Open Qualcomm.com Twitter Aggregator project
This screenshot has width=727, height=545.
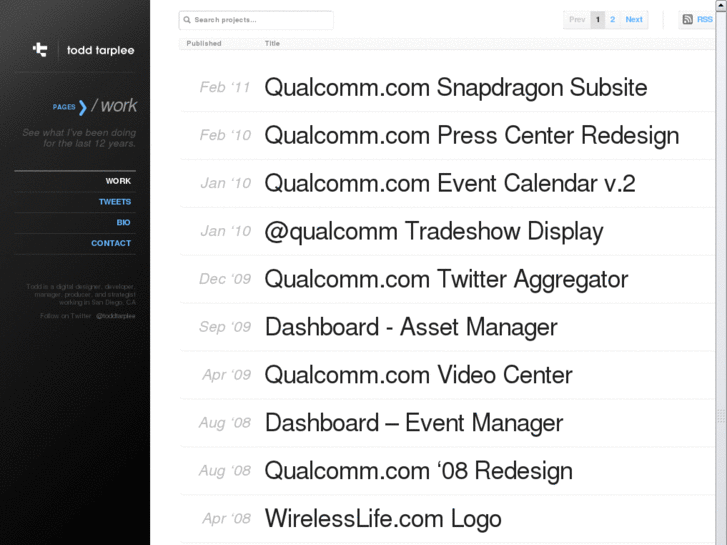pos(446,279)
